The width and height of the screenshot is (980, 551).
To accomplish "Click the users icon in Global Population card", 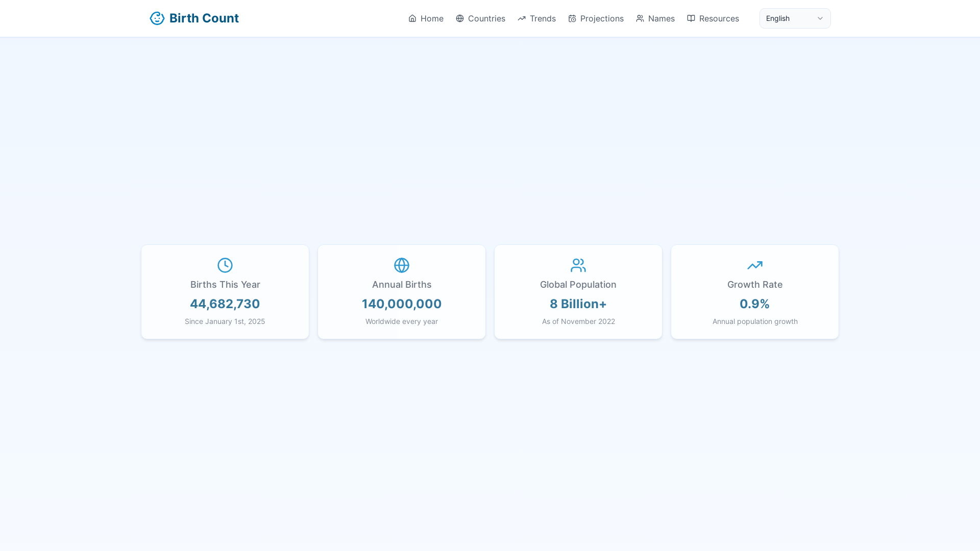I will tap(578, 265).
